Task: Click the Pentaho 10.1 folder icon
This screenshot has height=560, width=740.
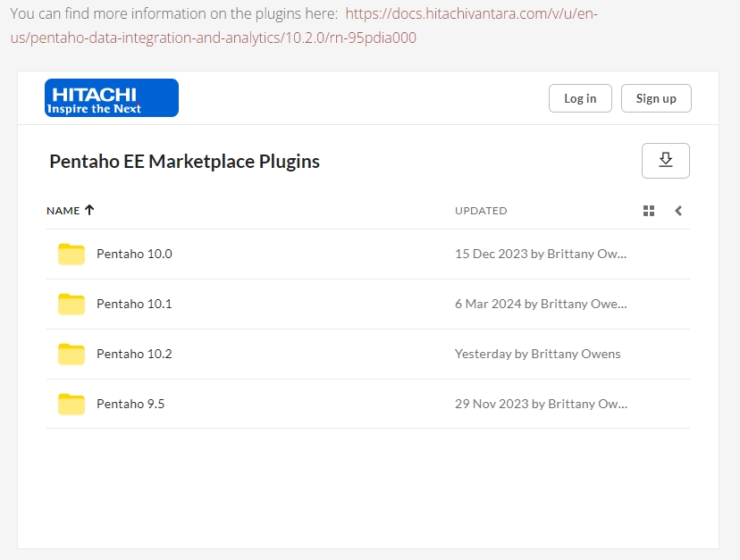Action: [x=71, y=305]
